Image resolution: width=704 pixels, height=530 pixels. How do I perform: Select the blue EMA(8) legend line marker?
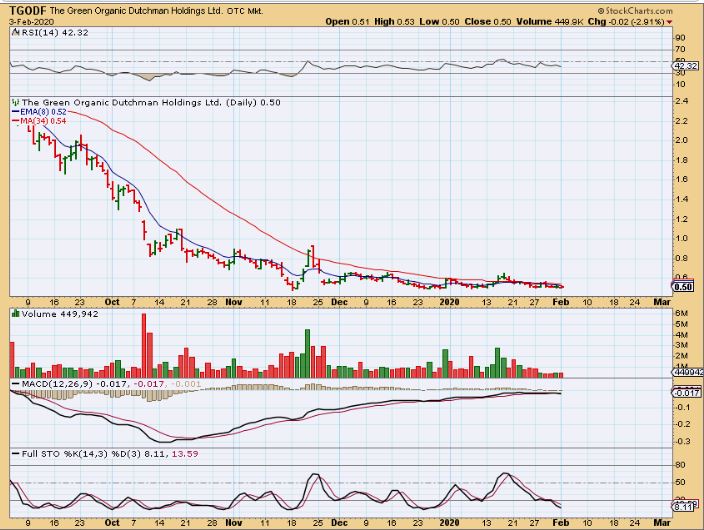15,112
